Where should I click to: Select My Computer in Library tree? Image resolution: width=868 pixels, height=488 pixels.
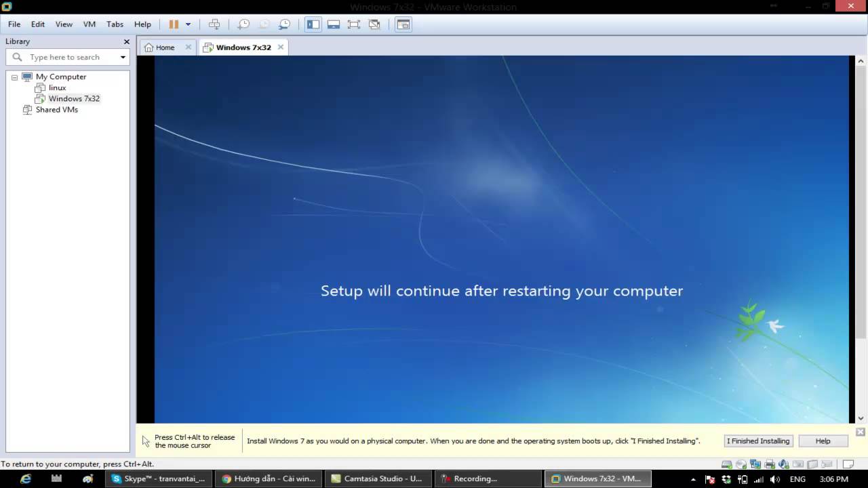pyautogui.click(x=61, y=77)
